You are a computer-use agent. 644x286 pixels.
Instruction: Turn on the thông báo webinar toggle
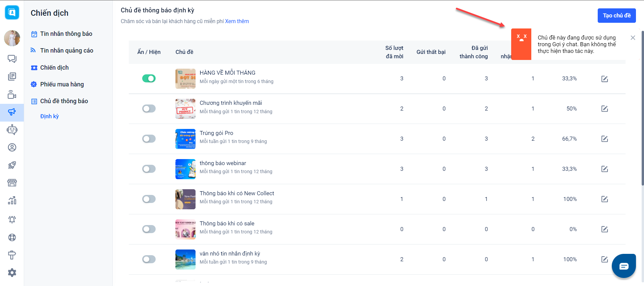point(149,169)
